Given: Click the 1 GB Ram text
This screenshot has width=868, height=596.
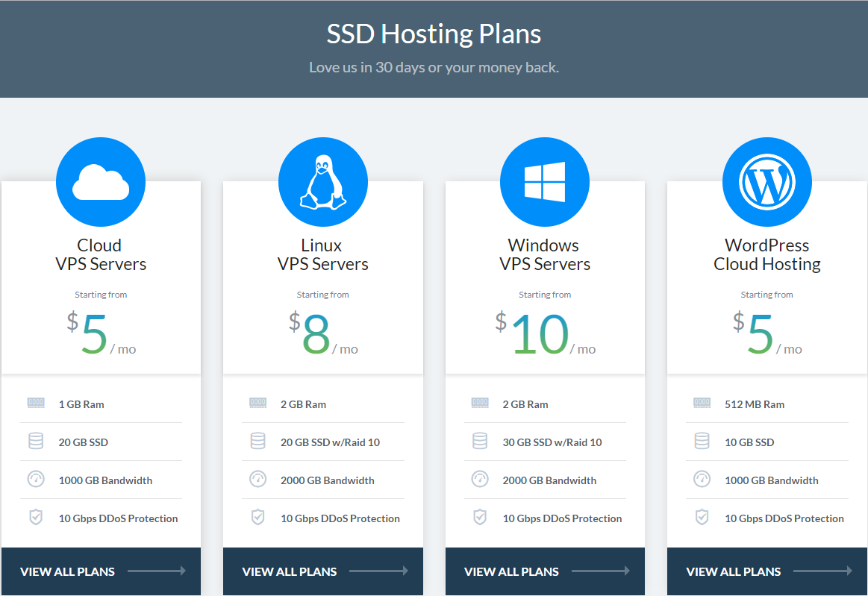Looking at the screenshot, I should click(x=81, y=404).
